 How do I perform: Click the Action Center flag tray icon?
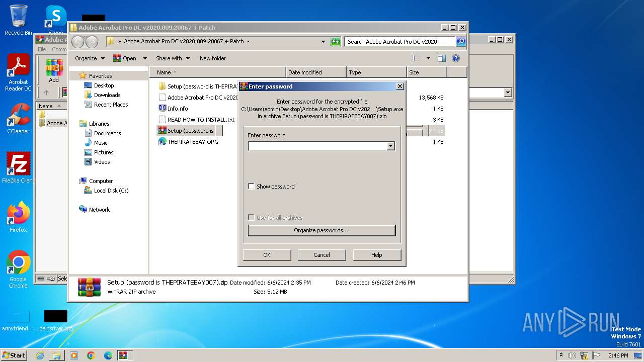click(x=596, y=355)
